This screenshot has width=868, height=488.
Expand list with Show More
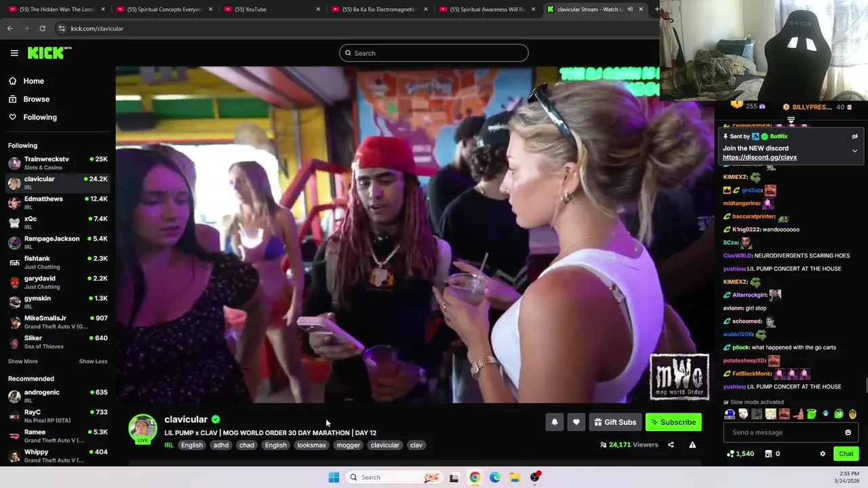pyautogui.click(x=22, y=361)
